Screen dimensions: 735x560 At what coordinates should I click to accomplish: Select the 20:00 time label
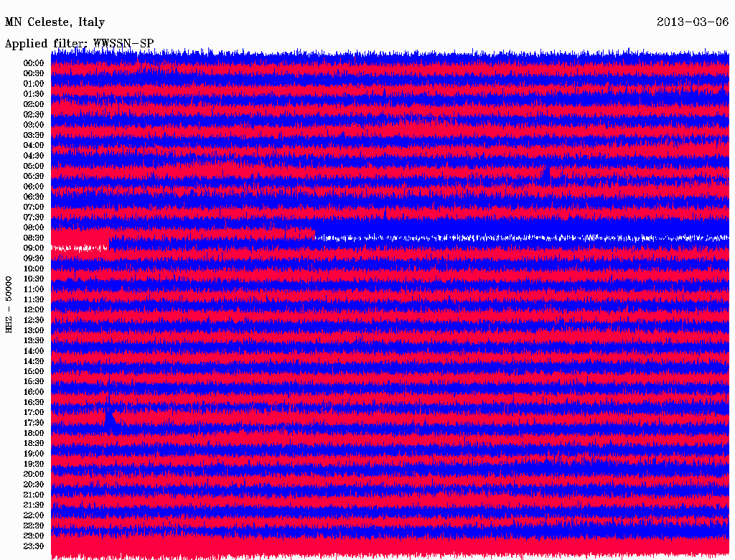click(x=34, y=474)
